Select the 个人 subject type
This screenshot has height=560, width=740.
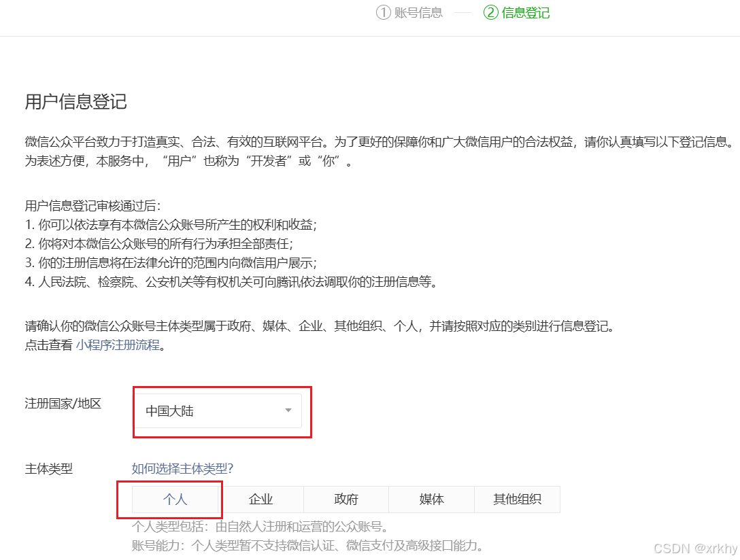pyautogui.click(x=175, y=500)
